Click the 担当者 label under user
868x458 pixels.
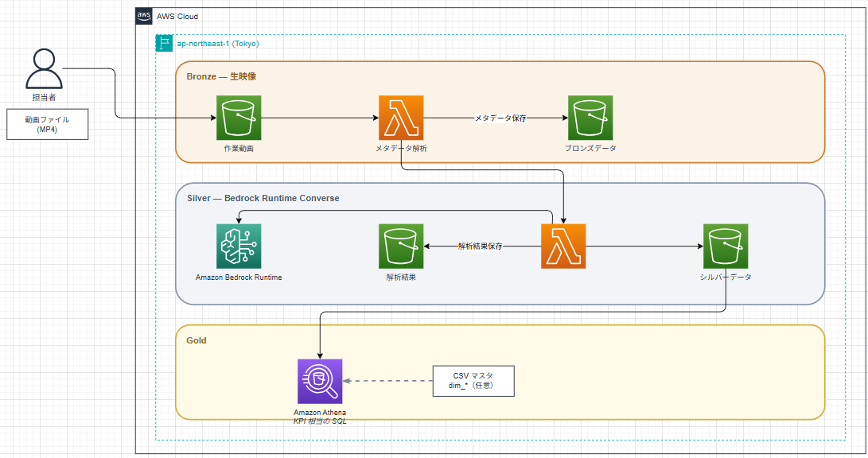[44, 97]
